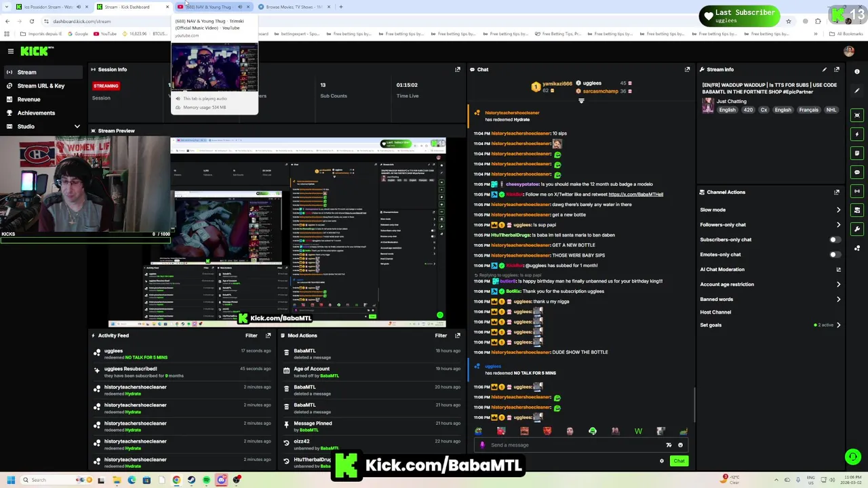Mute the YouTube tab audio icon
Image resolution: width=868 pixels, height=488 pixels.
240,7
